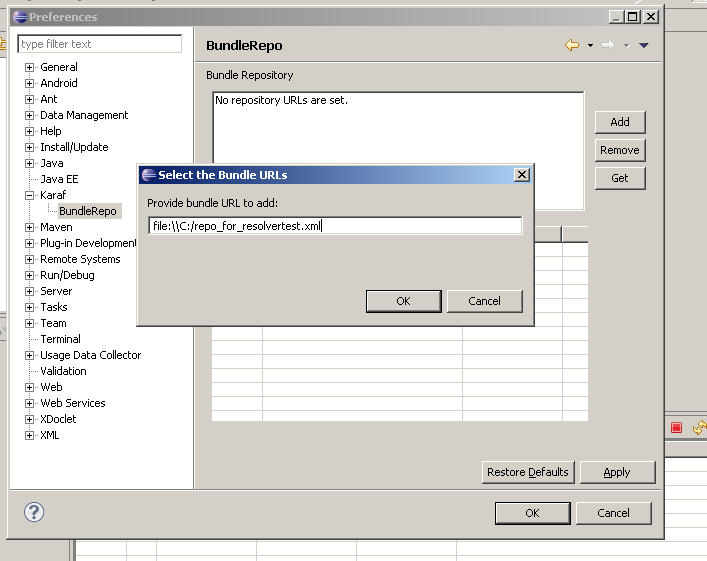Open the forward history dropdown arrow
This screenshot has height=561, width=707.
coord(626,46)
